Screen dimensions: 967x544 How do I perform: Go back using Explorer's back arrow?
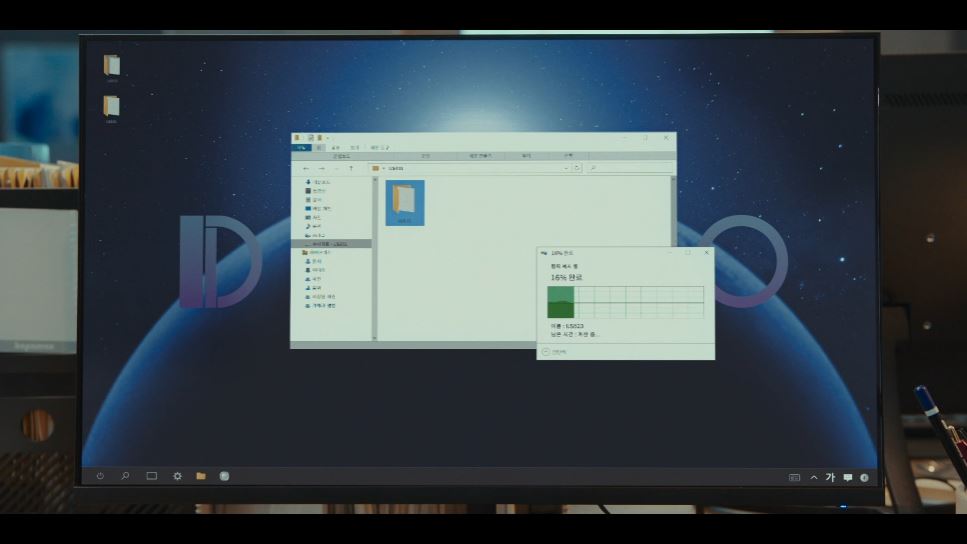coord(306,168)
